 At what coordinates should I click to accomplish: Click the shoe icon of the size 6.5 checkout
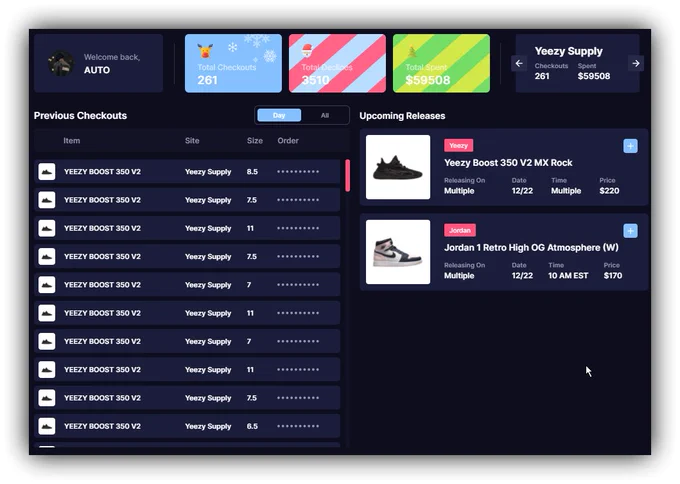coord(47,426)
